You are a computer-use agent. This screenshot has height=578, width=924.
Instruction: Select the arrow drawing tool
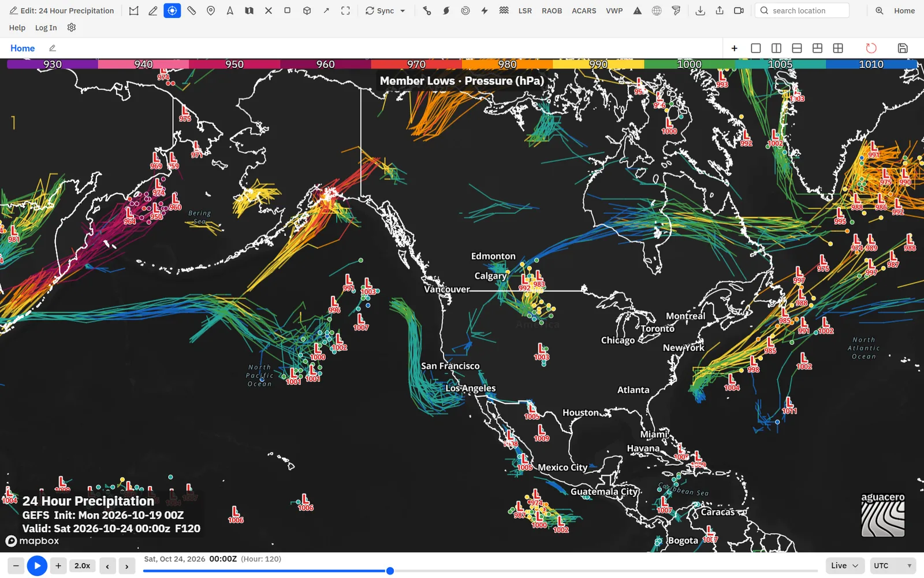click(x=326, y=10)
